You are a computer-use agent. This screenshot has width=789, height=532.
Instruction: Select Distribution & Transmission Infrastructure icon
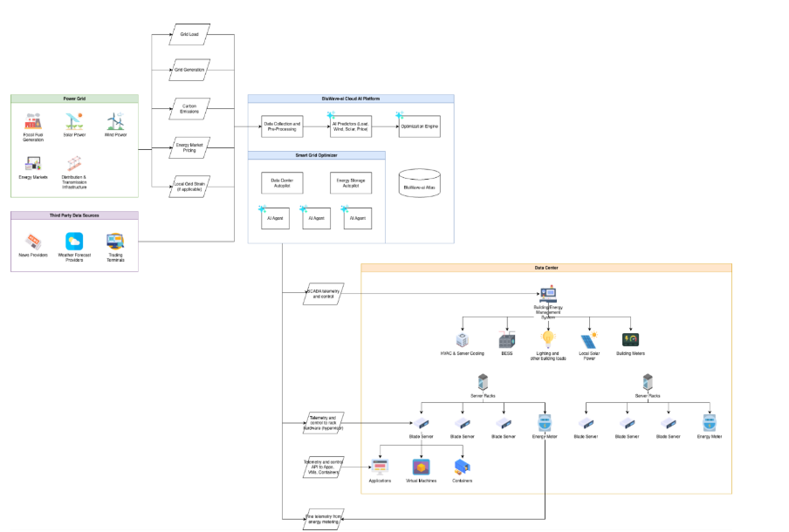[75, 163]
